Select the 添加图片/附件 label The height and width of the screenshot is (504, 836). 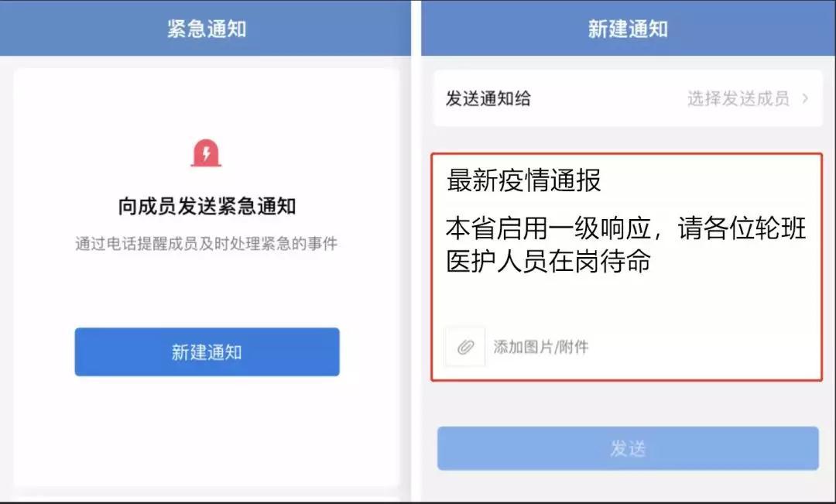540,347
